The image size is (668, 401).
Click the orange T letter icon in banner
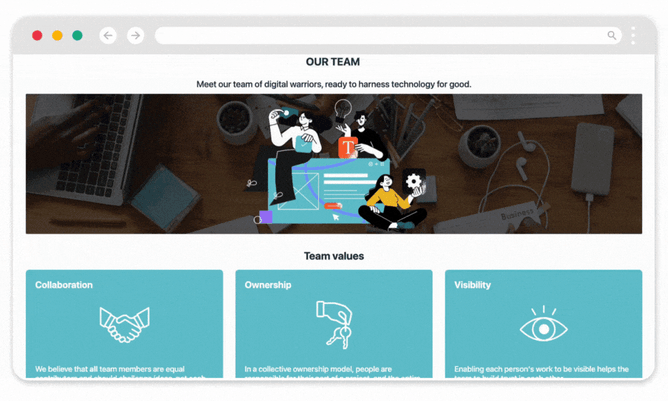(x=348, y=147)
